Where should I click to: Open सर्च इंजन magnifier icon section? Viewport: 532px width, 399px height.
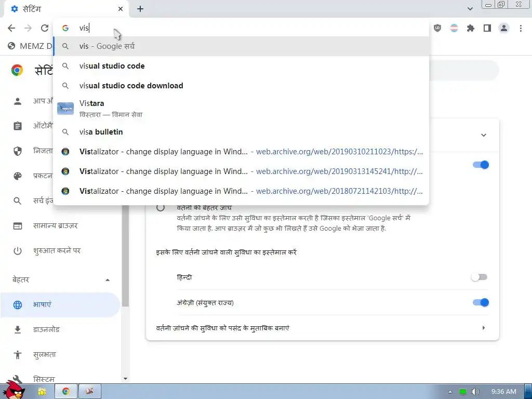pyautogui.click(x=17, y=201)
